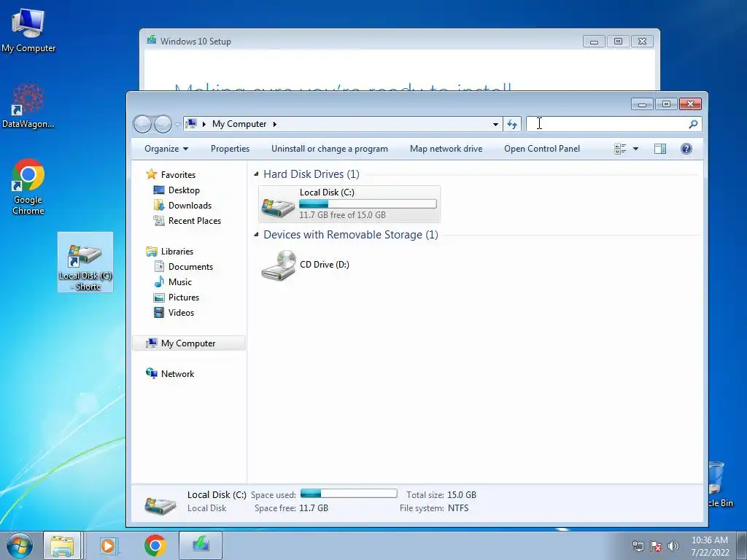
Task: Open recent pages dropdown arrow
Action: 178,124
